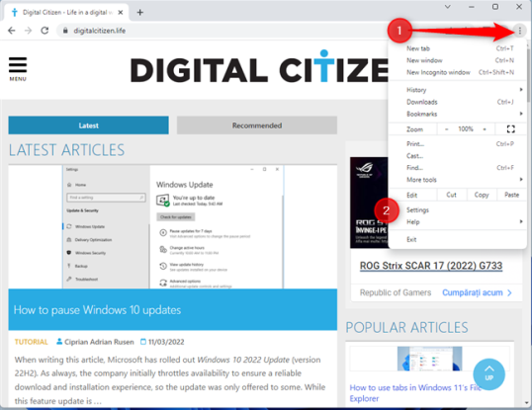Increase zoom with plus button
Image resolution: width=532 pixels, height=410 pixels.
[485, 129]
